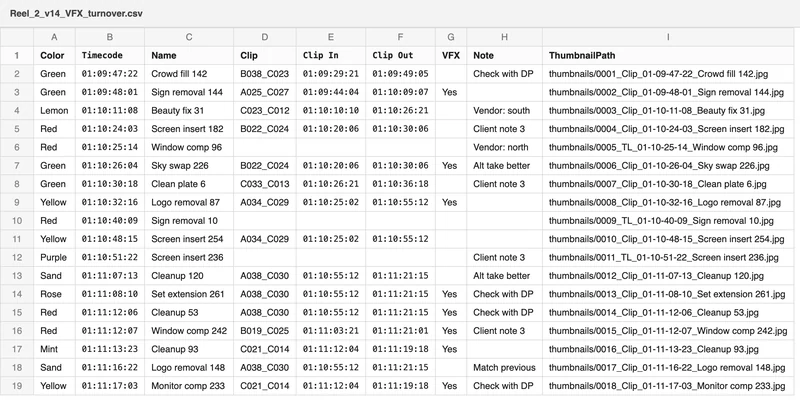800x401 pixels.
Task: Click clip cell A025_C027
Action: 264,92
